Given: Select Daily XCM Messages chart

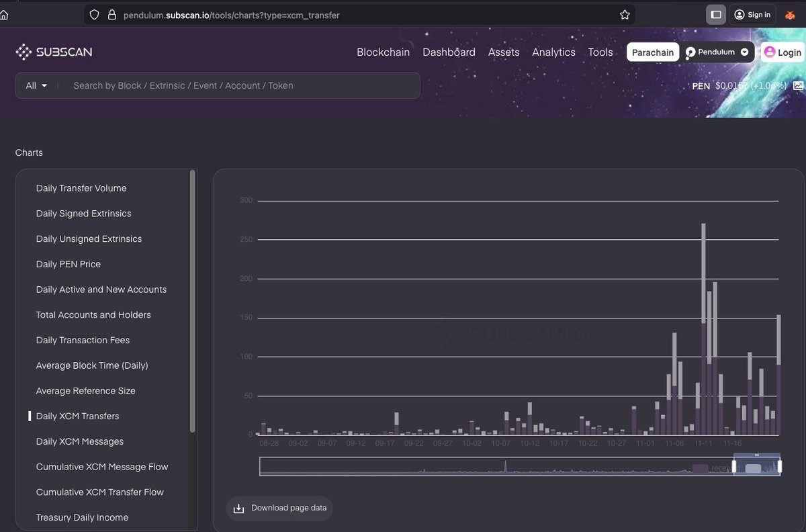Looking at the screenshot, I should pos(80,441).
